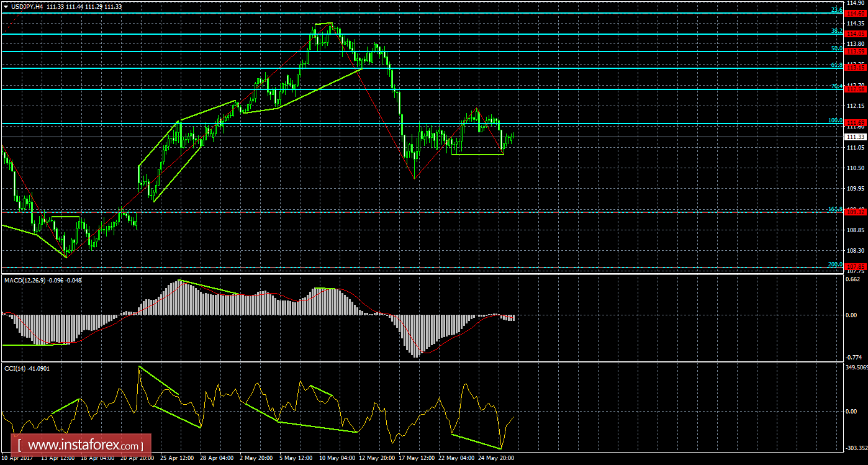Image resolution: width=868 pixels, height=465 pixels.
Task: Click the 113.59 red price tag
Action: [x=856, y=52]
